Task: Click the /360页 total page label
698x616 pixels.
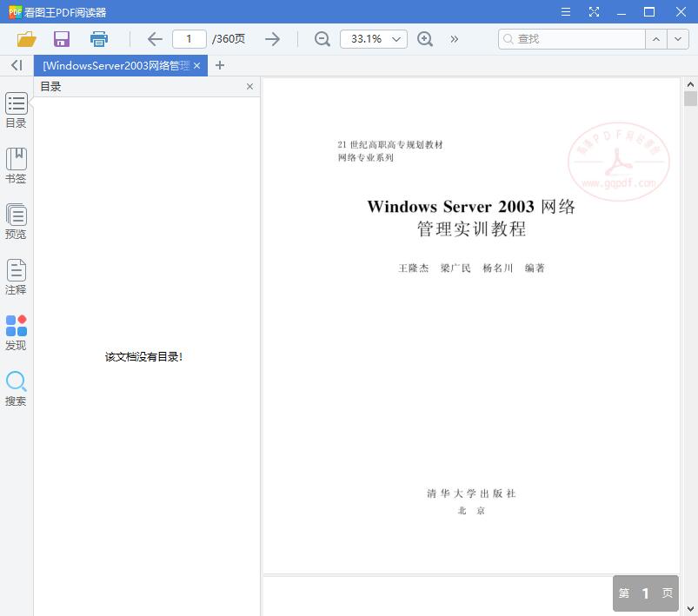Action: (x=229, y=39)
